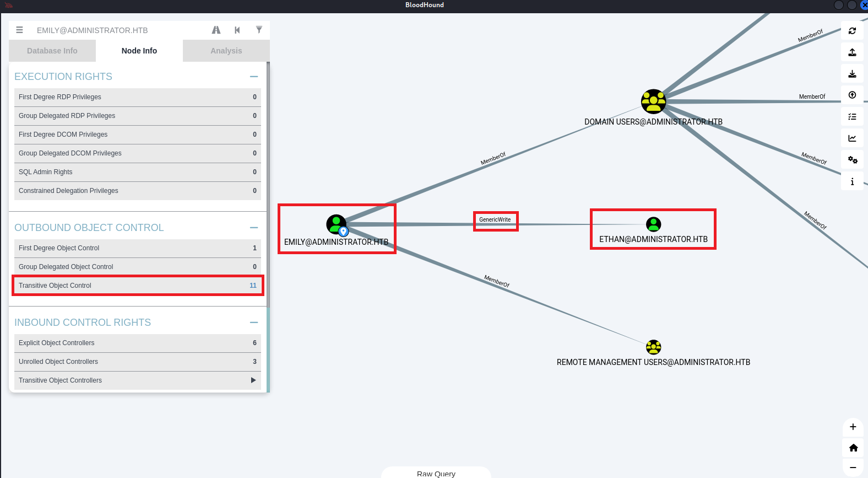Viewport: 868px width, 478px height.
Task: Click the change layout list icon
Action: tap(852, 117)
